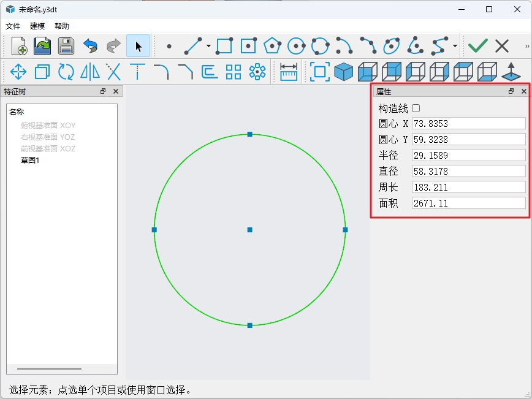Click the view normal to plane icon
Viewport: 532px width, 399px height.
(x=511, y=72)
